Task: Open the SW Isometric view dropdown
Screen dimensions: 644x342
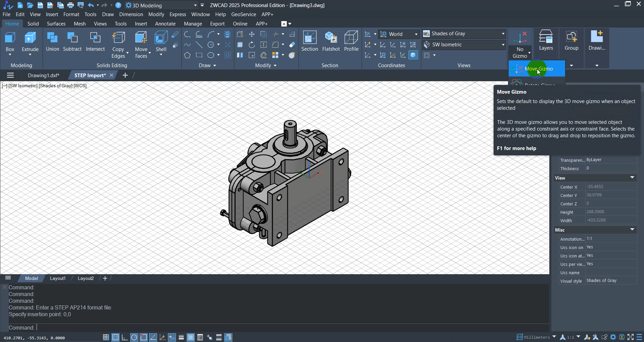Action: pos(464,45)
